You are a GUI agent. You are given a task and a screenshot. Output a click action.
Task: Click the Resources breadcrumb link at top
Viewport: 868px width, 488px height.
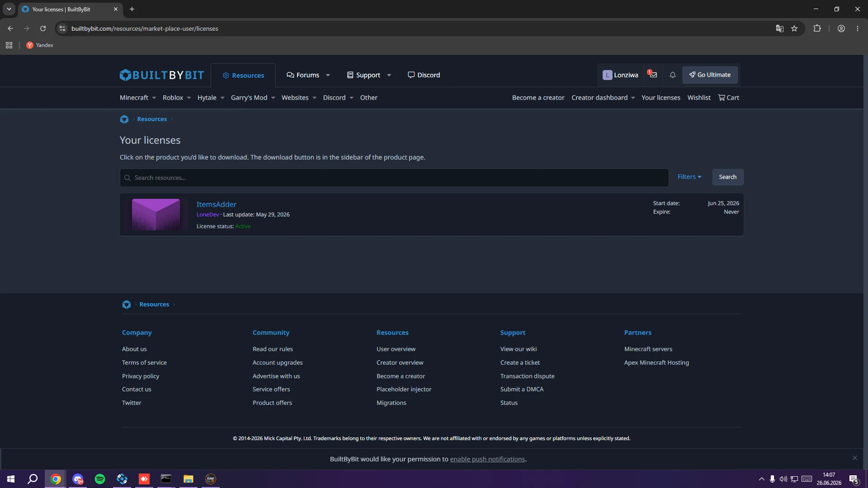click(152, 119)
